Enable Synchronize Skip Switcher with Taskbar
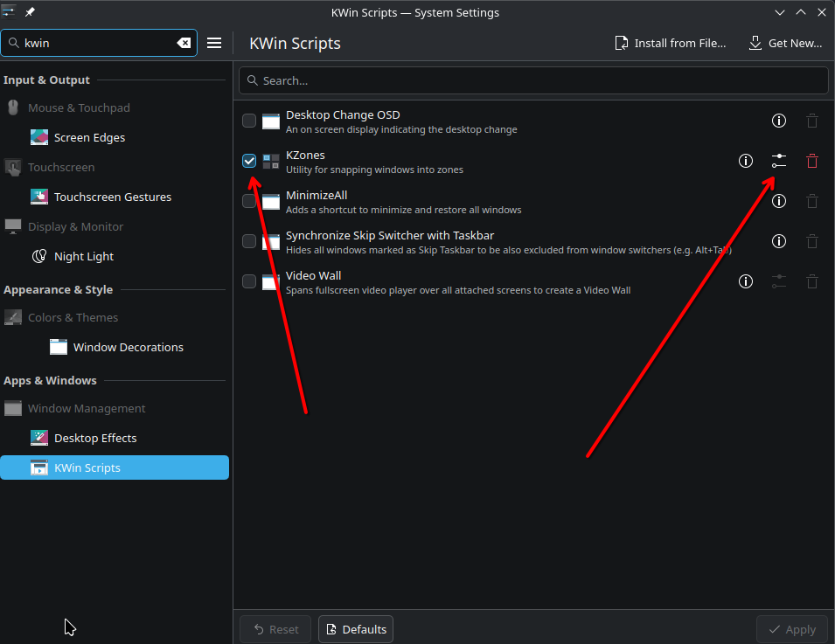This screenshot has width=835, height=644. click(249, 241)
